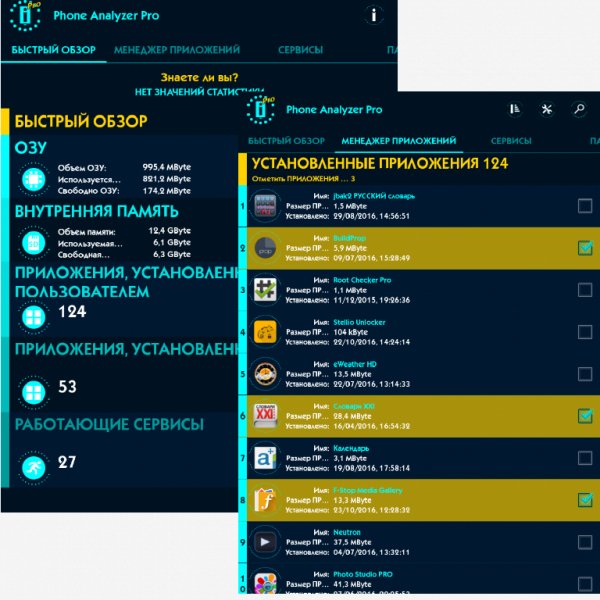Click user apps count 124

pos(72,312)
